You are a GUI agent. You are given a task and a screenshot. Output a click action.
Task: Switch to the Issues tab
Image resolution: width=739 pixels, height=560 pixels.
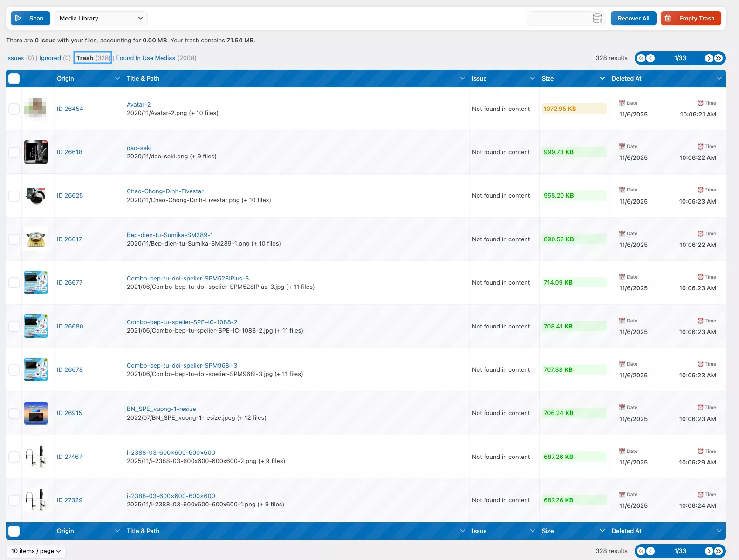coord(15,58)
